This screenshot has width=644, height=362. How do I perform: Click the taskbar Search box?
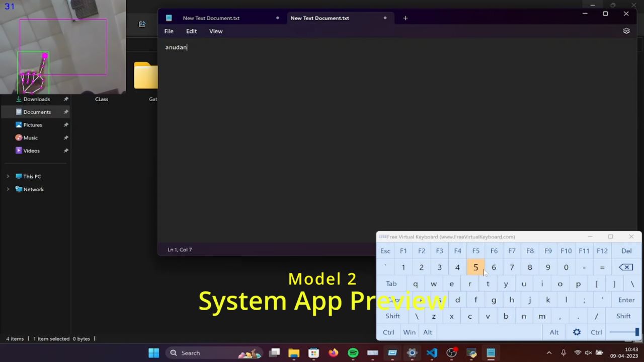(214, 353)
